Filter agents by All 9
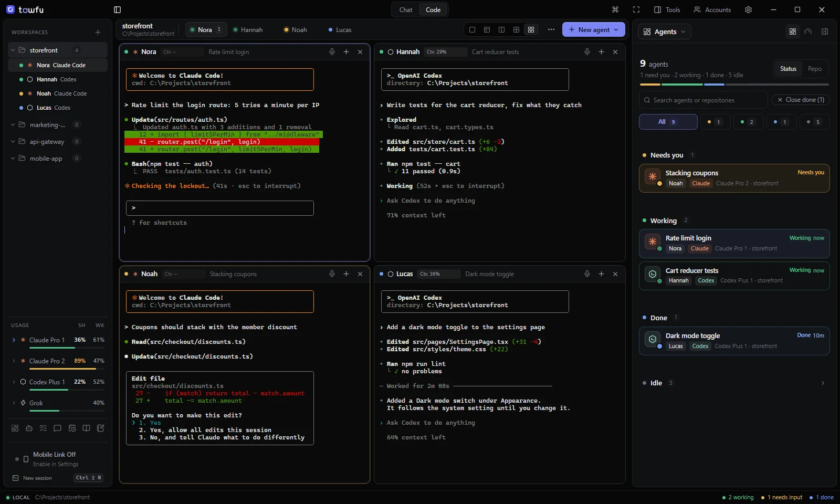This screenshot has height=504, width=840. pyautogui.click(x=668, y=122)
